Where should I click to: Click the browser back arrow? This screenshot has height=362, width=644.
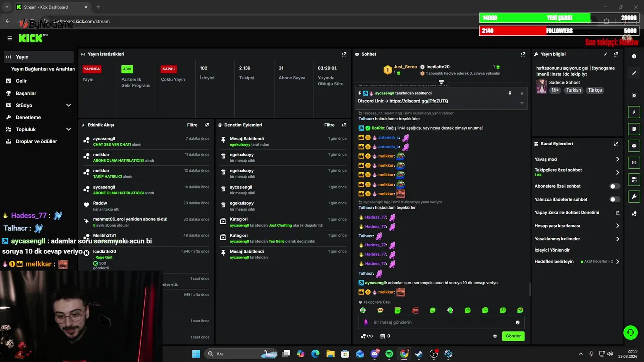point(7,21)
